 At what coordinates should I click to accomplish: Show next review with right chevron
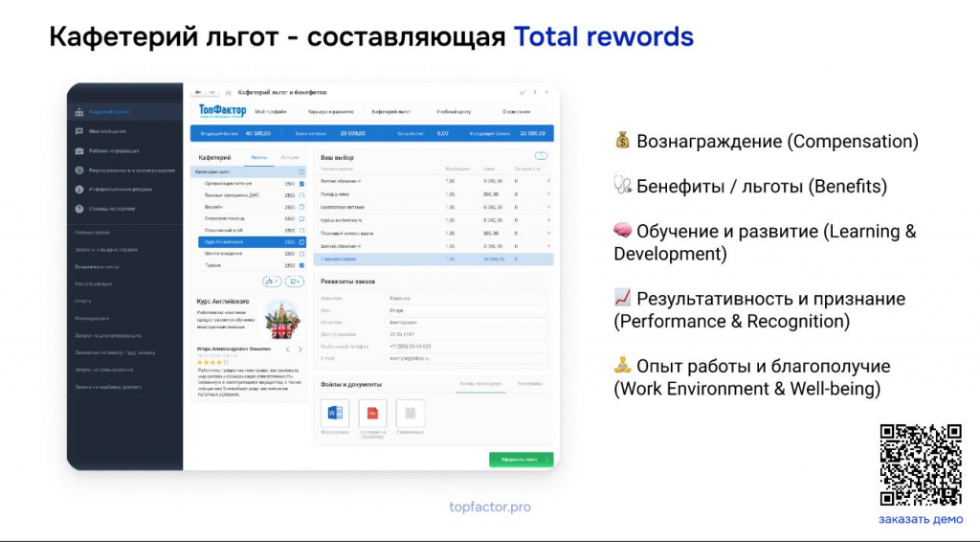tap(300, 350)
